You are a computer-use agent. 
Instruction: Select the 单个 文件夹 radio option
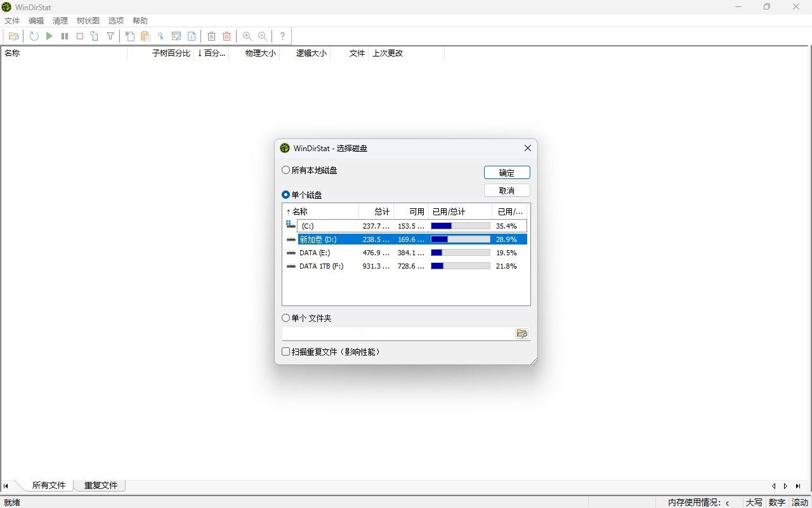point(286,318)
